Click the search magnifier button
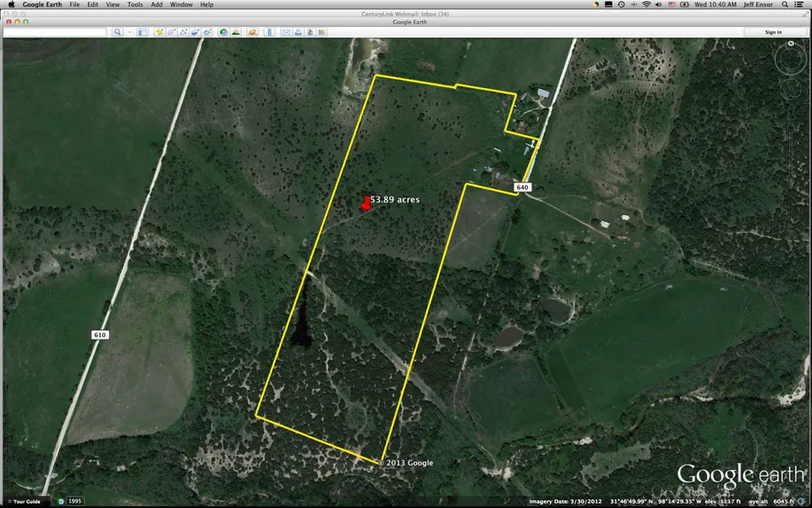 pos(118,32)
